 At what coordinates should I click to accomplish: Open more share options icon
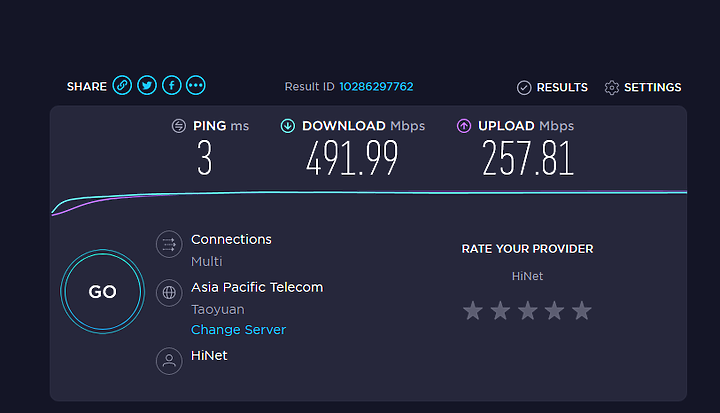[196, 85]
